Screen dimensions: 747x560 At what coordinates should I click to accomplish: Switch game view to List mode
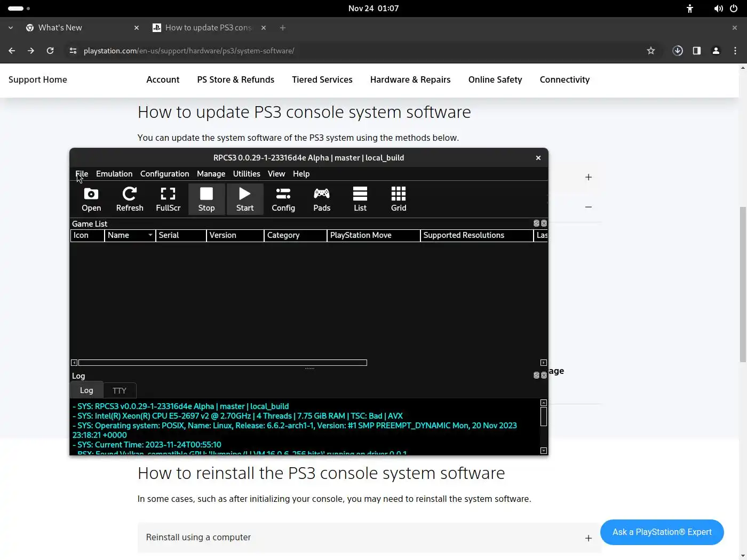point(360,199)
